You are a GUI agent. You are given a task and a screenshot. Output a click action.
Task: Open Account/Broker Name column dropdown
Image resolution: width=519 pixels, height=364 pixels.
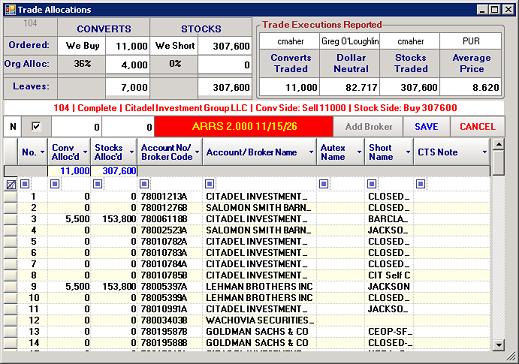point(311,152)
